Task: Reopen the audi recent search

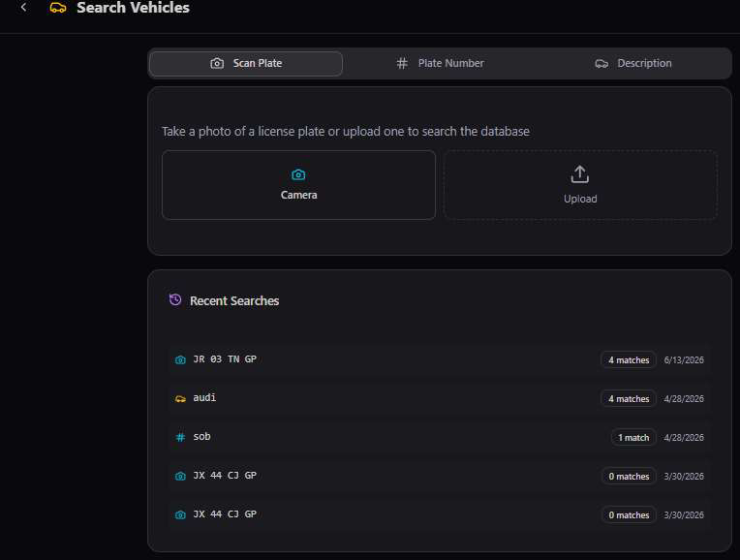Action: coord(440,398)
